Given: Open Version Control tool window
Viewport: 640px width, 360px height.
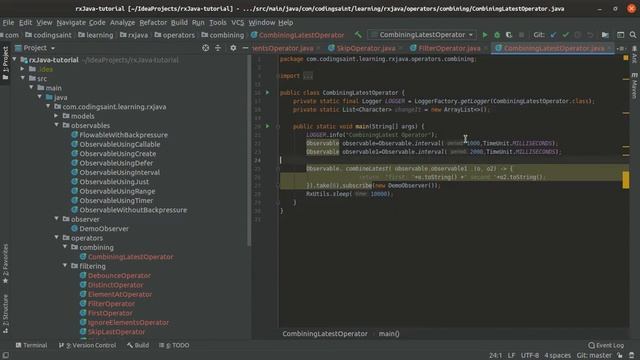Looking at the screenshot, I should [87, 345].
